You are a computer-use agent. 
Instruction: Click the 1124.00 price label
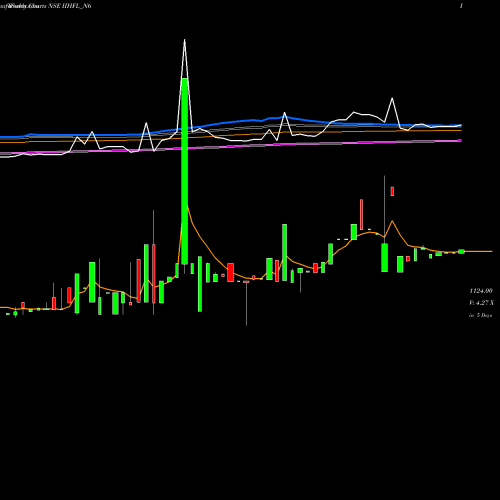481,291
